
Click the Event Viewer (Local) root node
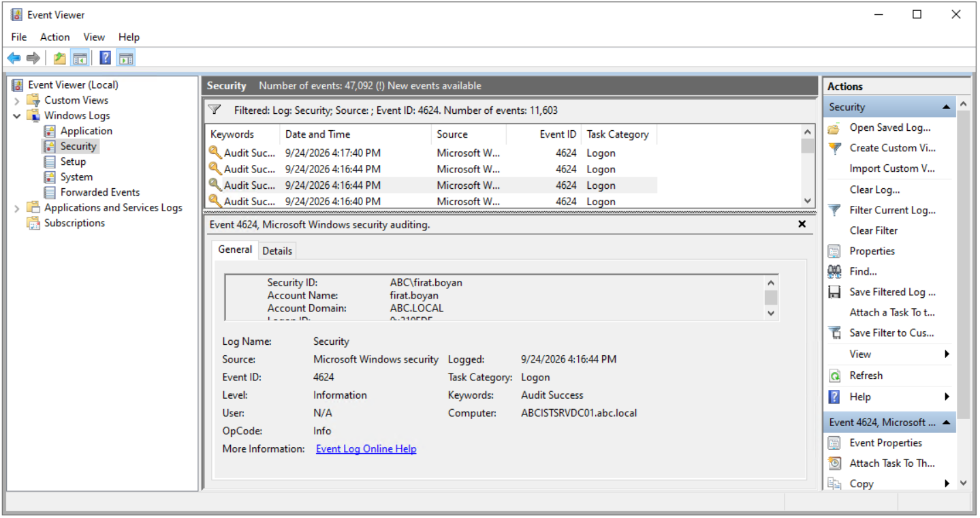click(x=73, y=85)
